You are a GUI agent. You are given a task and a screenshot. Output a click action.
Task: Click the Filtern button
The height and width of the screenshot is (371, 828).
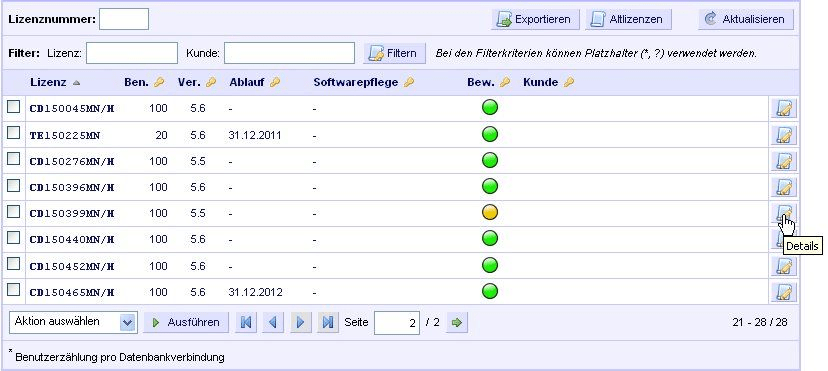pos(394,53)
